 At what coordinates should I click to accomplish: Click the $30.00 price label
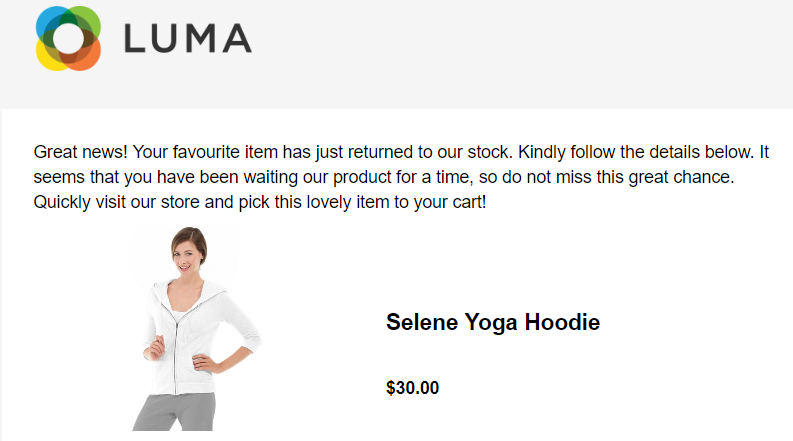[x=413, y=388]
